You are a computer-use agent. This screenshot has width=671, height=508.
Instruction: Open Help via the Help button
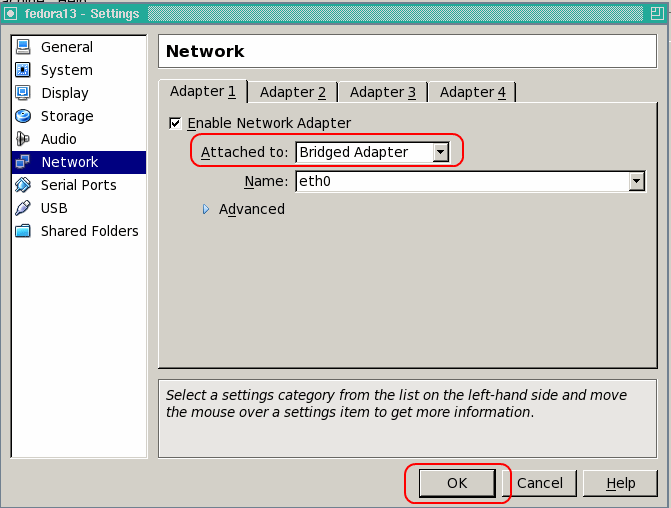[621, 483]
